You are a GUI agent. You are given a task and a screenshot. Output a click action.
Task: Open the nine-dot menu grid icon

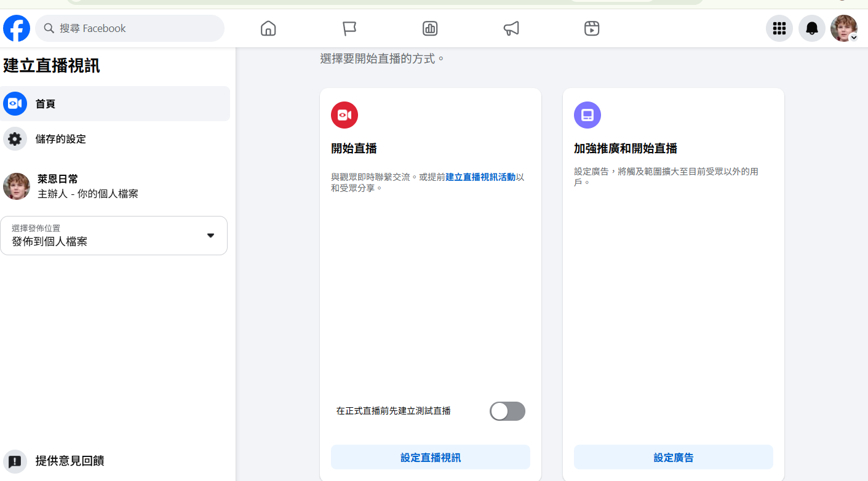pyautogui.click(x=779, y=28)
